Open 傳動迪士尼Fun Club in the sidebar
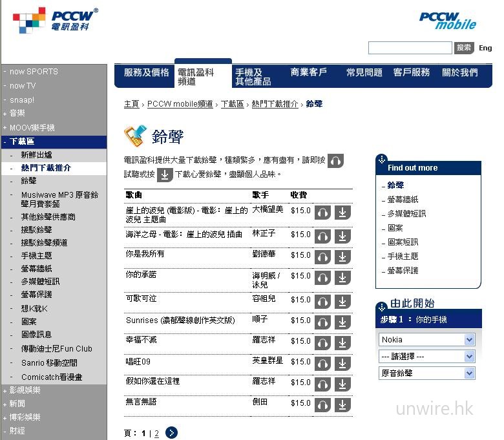 click(57, 349)
